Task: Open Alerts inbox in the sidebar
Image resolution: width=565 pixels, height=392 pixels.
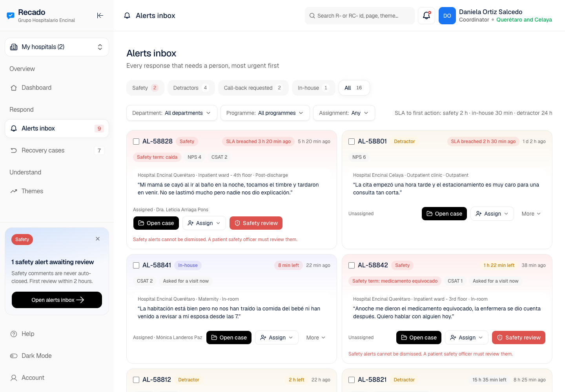Action: pyautogui.click(x=57, y=129)
